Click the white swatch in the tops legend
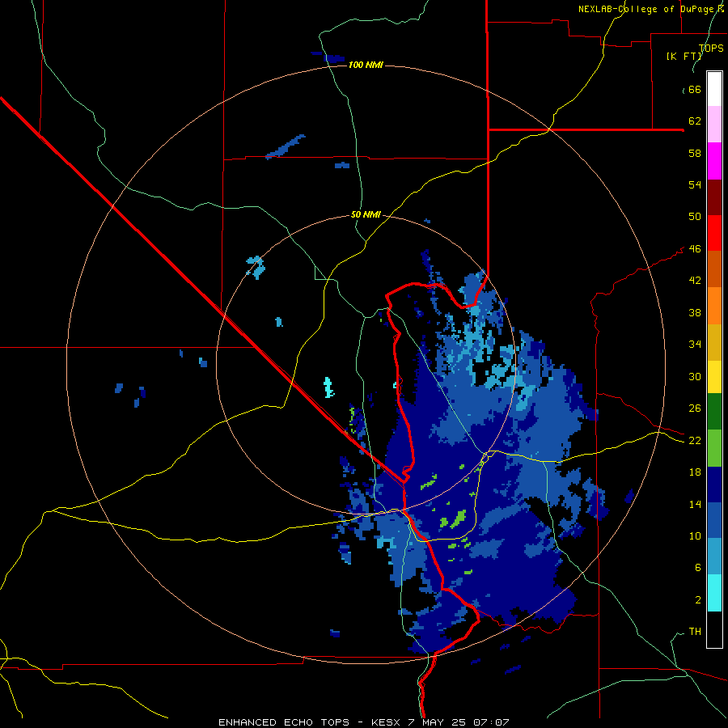The height and width of the screenshot is (728, 728). click(714, 89)
